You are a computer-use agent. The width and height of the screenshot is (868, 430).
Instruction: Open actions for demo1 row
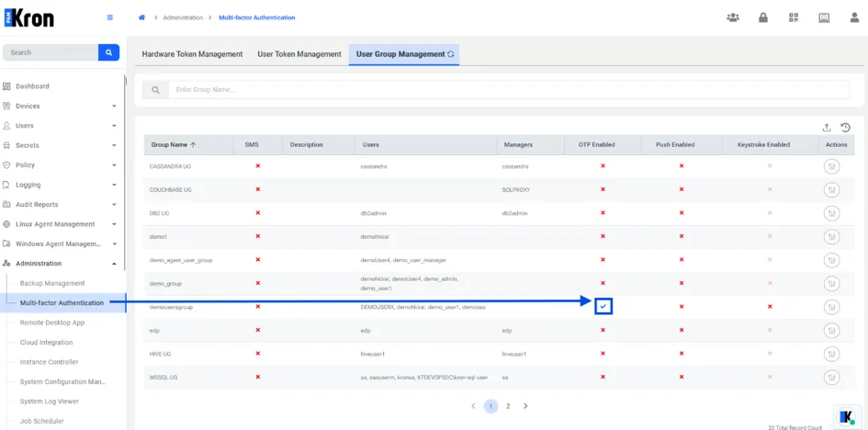pyautogui.click(x=831, y=237)
